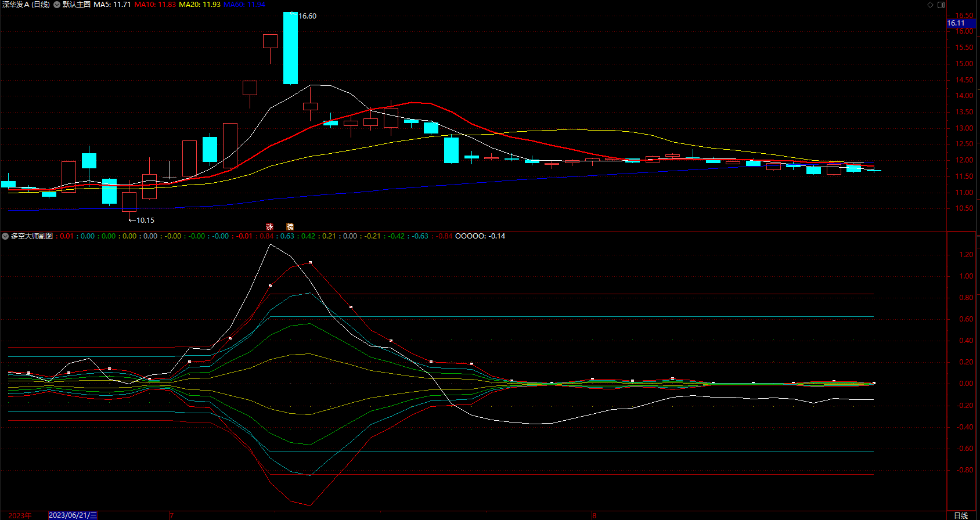Click the 默认主图 main chart label
The image size is (980, 520).
click(x=77, y=5)
